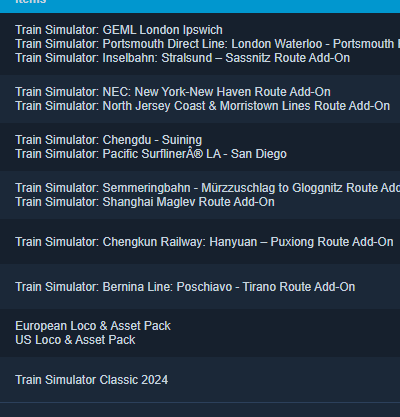The width and height of the screenshot is (400, 417).
Task: Select the row containing Chengdu and Pacific Surfliner
Action: (200, 147)
